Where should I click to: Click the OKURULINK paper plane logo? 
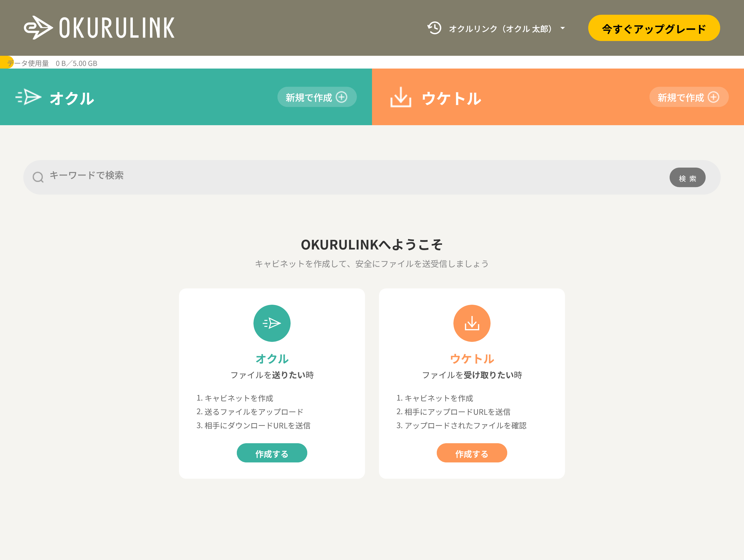click(38, 28)
